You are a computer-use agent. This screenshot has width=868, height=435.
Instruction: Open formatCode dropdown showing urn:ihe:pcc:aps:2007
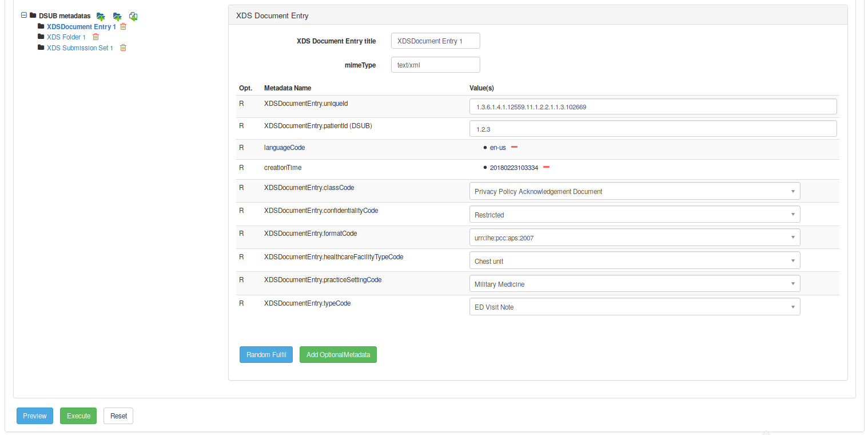634,238
